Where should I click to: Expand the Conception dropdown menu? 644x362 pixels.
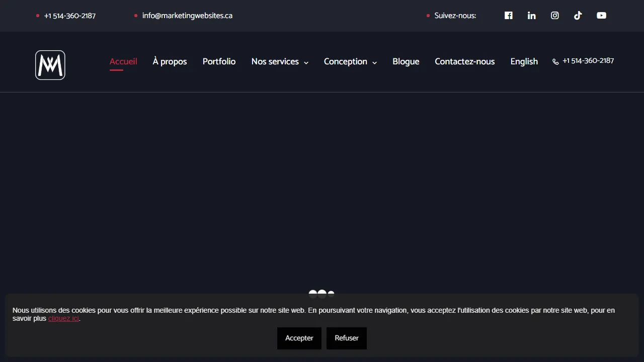(x=346, y=61)
